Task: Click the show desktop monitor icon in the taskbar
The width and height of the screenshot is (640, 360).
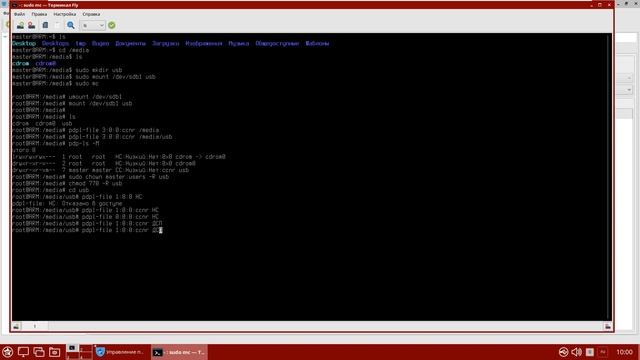Action: pyautogui.click(x=23, y=352)
